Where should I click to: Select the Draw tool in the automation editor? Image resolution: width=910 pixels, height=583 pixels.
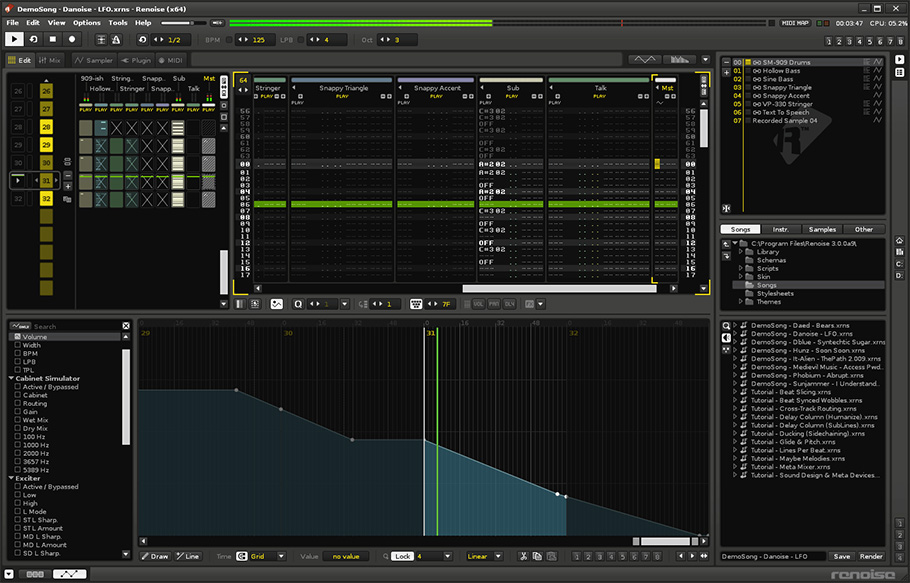[155, 556]
